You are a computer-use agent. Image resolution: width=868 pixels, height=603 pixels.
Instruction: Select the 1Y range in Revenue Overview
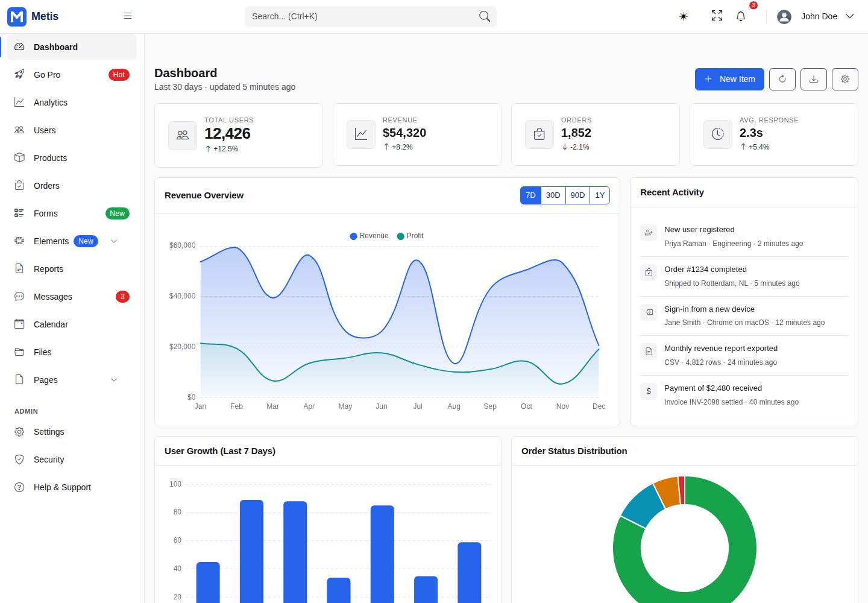click(x=600, y=195)
